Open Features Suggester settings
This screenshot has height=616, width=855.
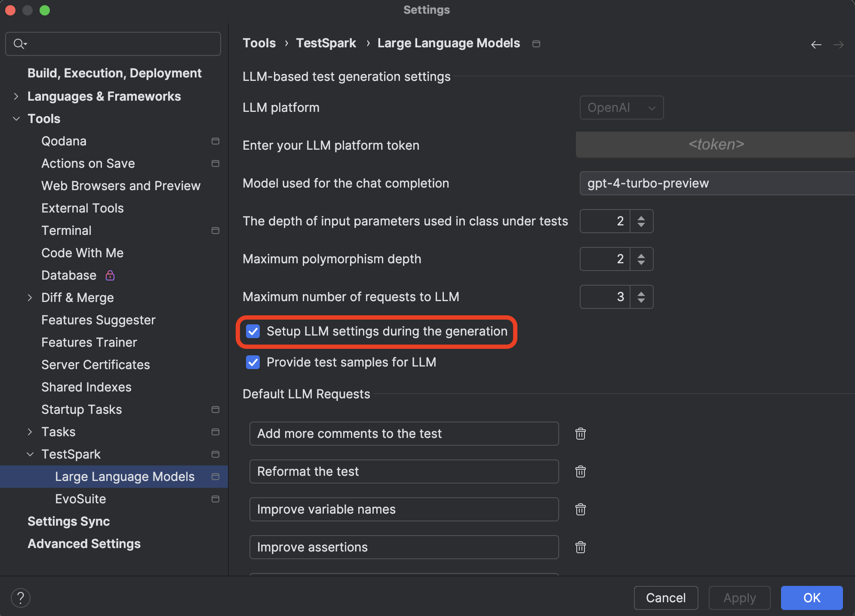pyautogui.click(x=98, y=320)
